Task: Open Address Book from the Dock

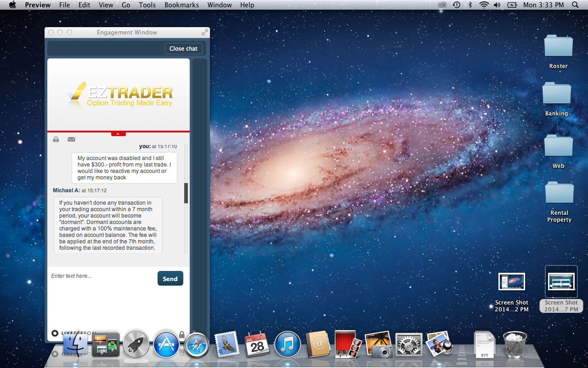Action: 318,345
